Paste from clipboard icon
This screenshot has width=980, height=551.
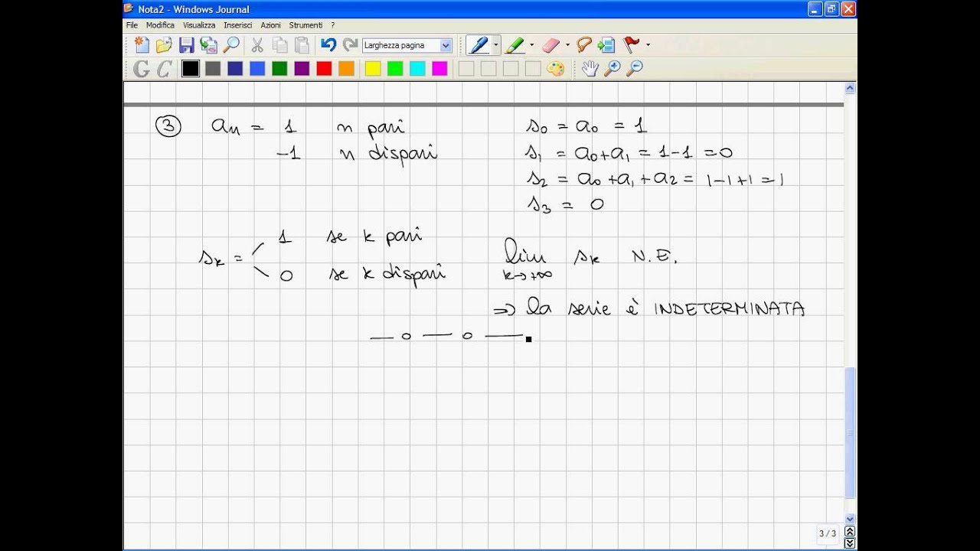pos(302,45)
